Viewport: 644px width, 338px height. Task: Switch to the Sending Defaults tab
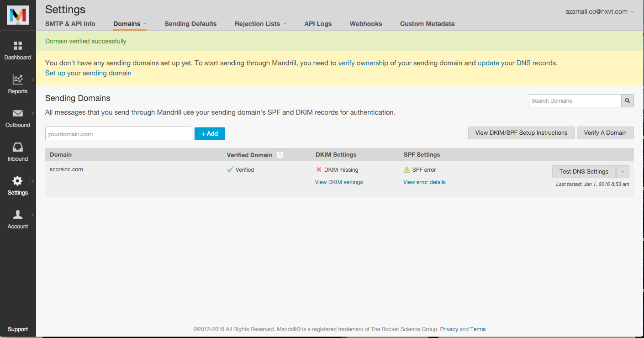(x=190, y=24)
